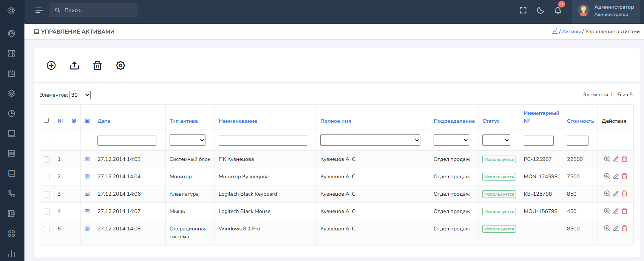Edit the Logitech Black Keyboard row
644x261 pixels.
click(616, 194)
